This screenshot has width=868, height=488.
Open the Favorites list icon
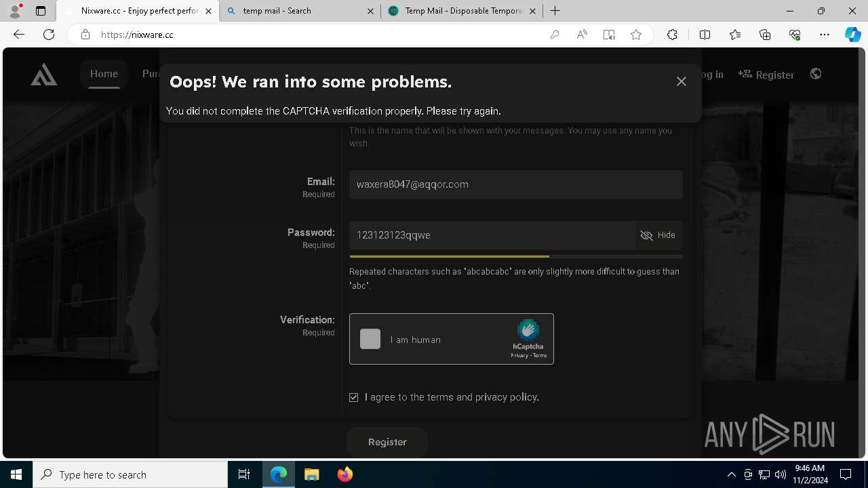pos(735,35)
